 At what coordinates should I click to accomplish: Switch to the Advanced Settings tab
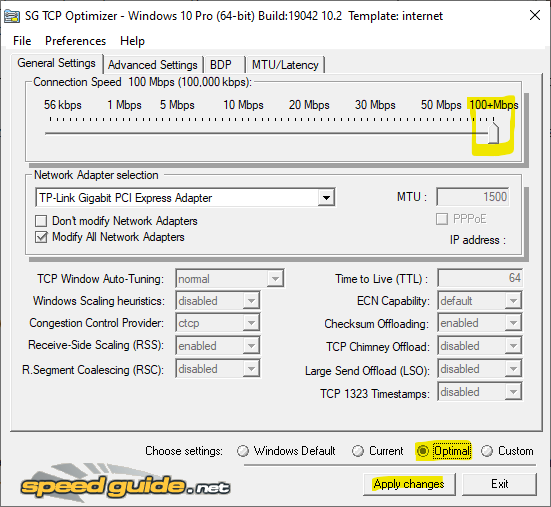(x=153, y=65)
